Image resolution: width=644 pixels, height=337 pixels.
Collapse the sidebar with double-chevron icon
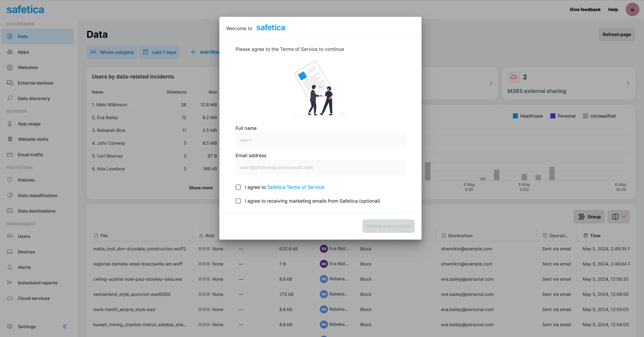(65, 326)
